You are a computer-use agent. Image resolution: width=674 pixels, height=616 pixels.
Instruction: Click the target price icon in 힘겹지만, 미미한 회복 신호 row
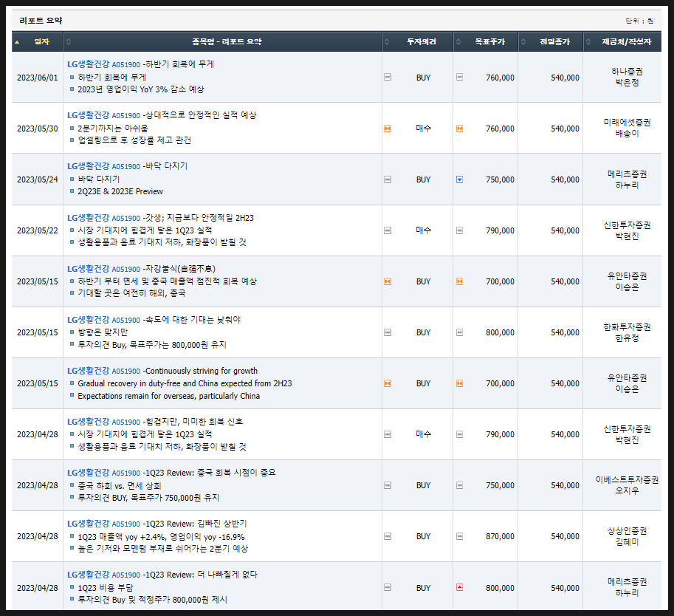click(459, 434)
